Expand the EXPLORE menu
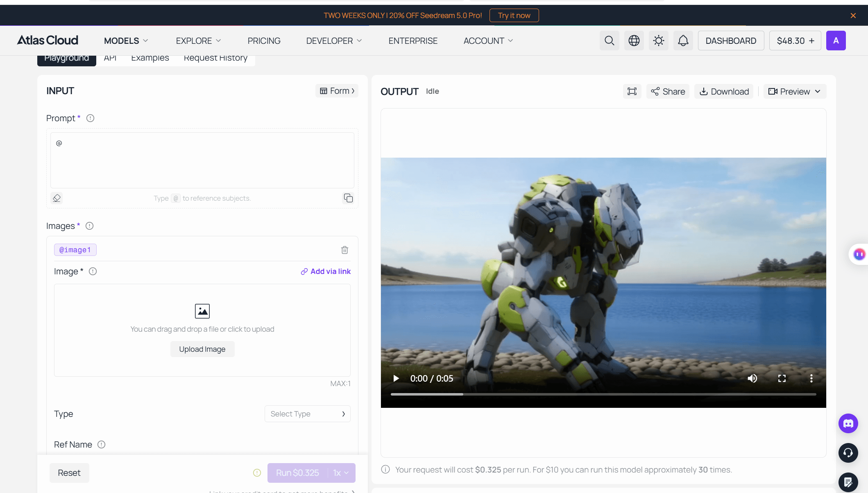The image size is (868, 493). coord(198,41)
